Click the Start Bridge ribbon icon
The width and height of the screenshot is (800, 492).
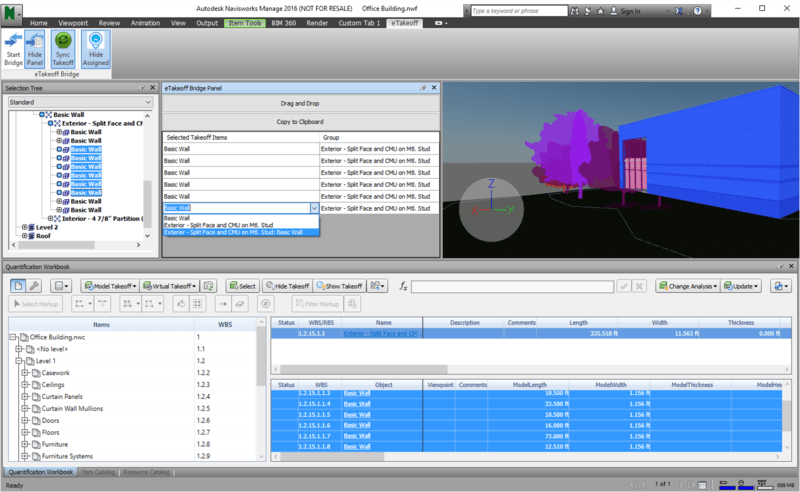[x=13, y=49]
